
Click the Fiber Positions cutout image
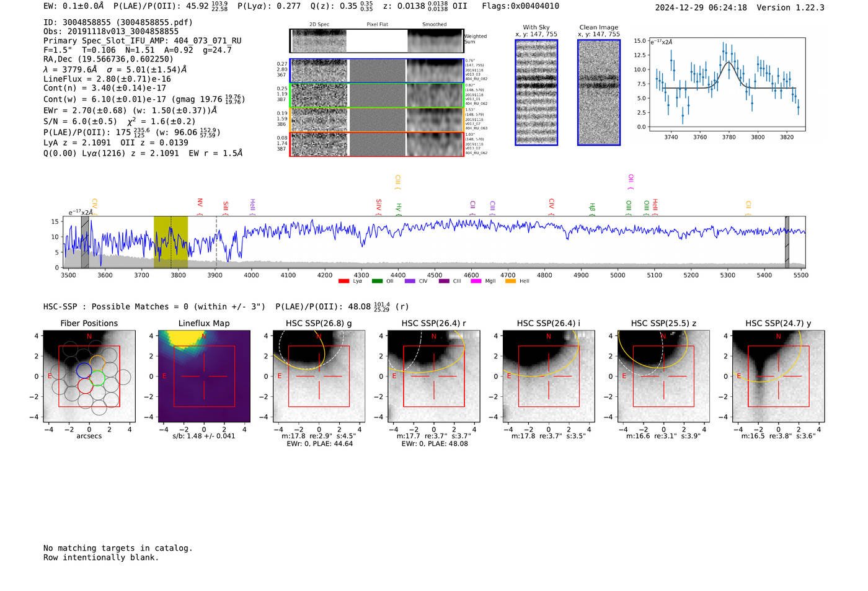89,376
